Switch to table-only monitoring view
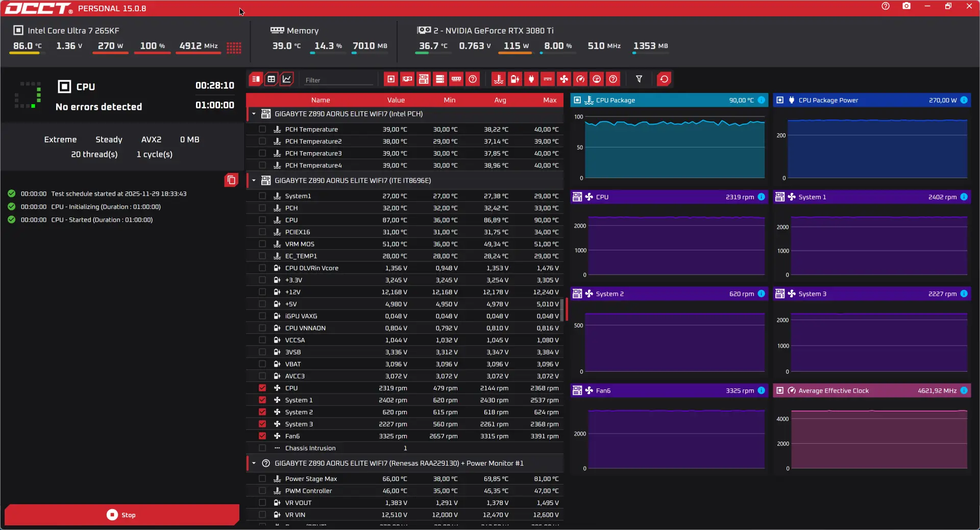The width and height of the screenshot is (980, 530). 272,79
